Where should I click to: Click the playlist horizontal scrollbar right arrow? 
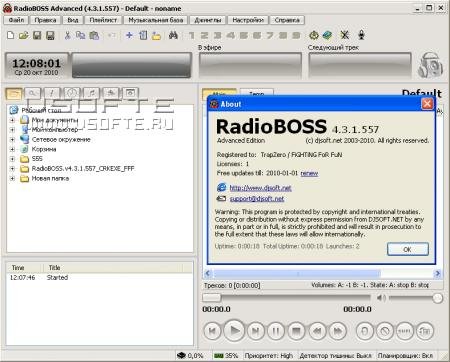[438, 273]
